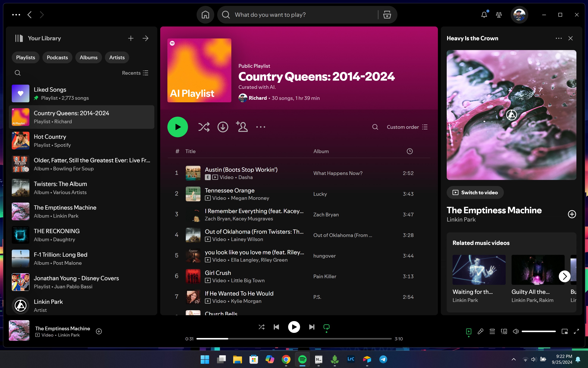The image size is (588, 368).
Task: Download the Country Queens playlist
Action: click(x=223, y=127)
